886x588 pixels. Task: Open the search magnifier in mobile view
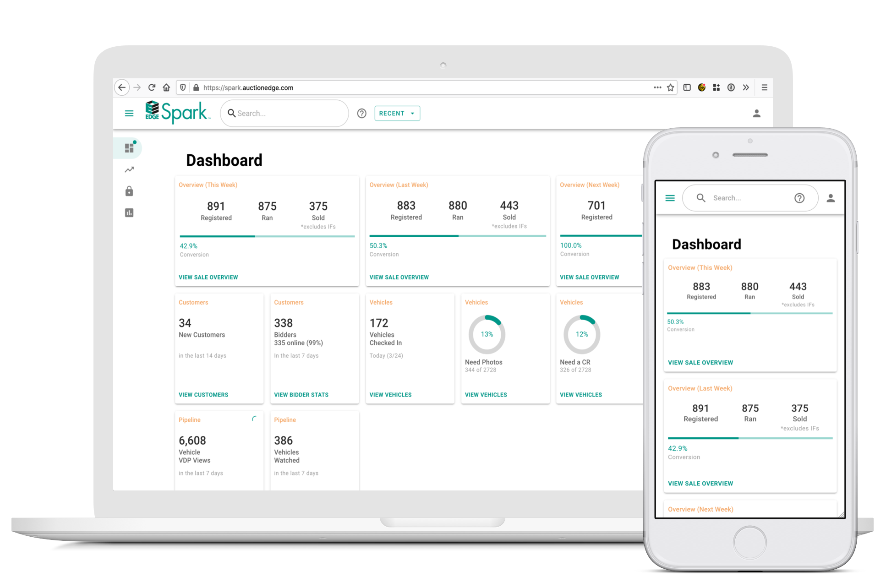701,198
